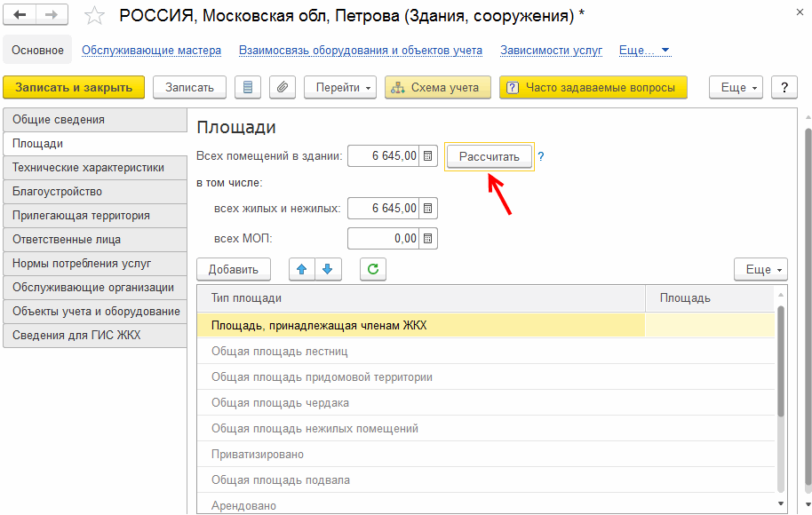Screen dimensions: 812x515
Task: Move row down with blue arrow
Action: [x=328, y=269]
